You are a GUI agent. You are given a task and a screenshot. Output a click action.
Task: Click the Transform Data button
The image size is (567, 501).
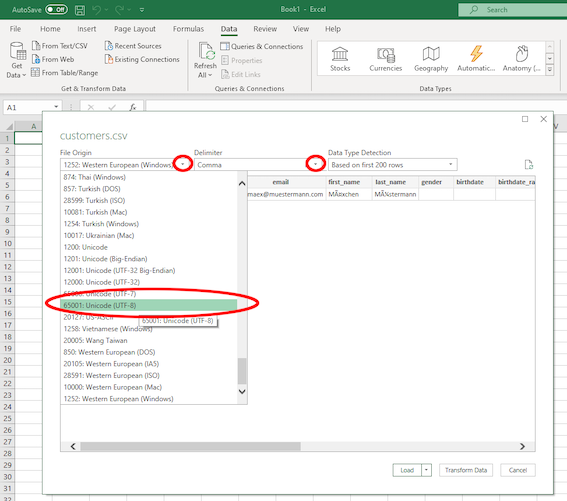point(466,470)
